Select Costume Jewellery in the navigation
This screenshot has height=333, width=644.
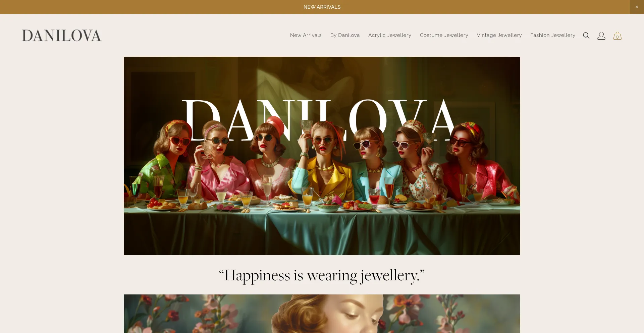point(444,35)
